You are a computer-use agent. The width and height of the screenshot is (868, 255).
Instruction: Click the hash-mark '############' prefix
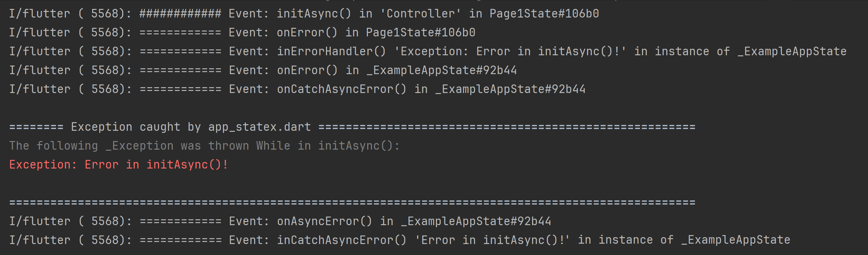(180, 14)
